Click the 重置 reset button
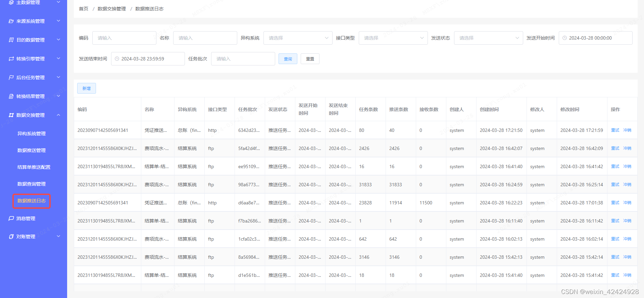Screen dimensions: 644x298 click(310, 59)
